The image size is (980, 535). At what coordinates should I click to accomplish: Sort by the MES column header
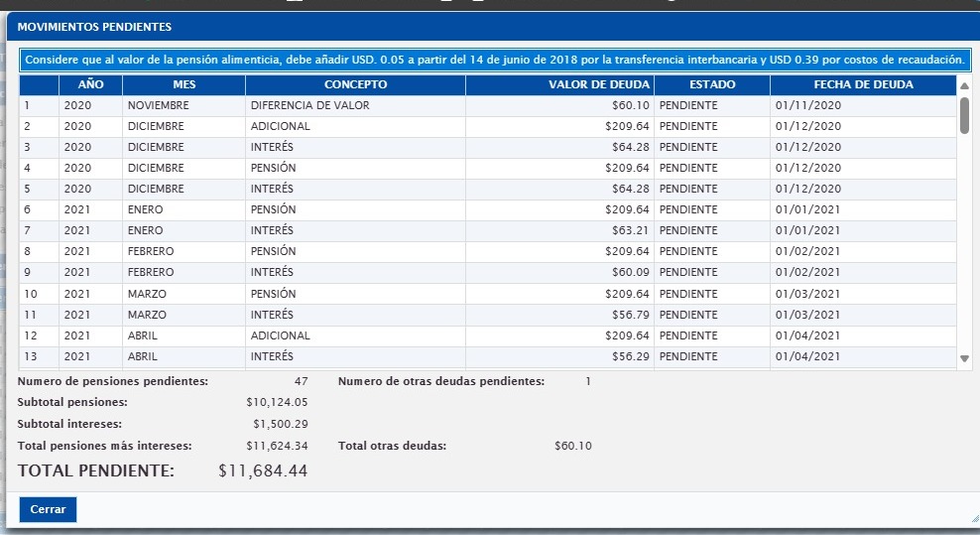pos(184,84)
